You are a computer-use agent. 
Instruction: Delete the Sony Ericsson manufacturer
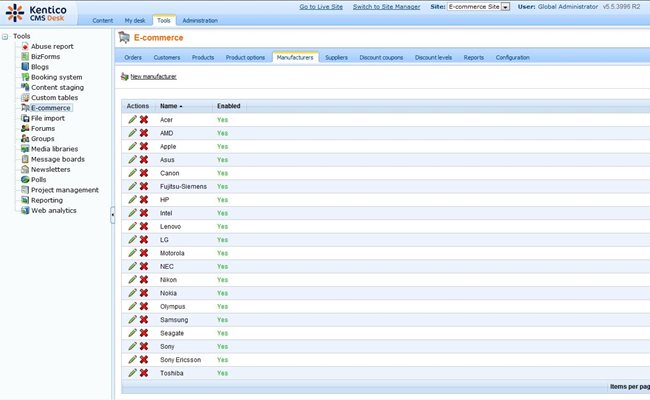point(144,360)
